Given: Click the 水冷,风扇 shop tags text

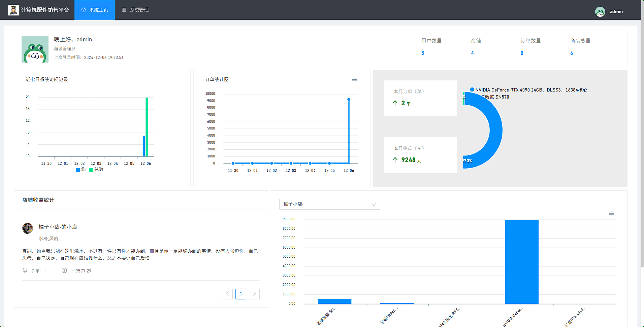Looking at the screenshot, I should tap(49, 239).
